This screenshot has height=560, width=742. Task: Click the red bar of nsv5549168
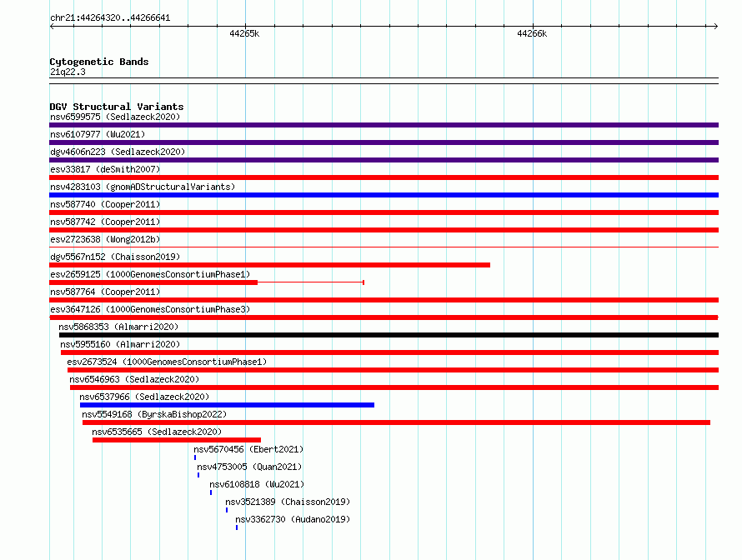397,422
